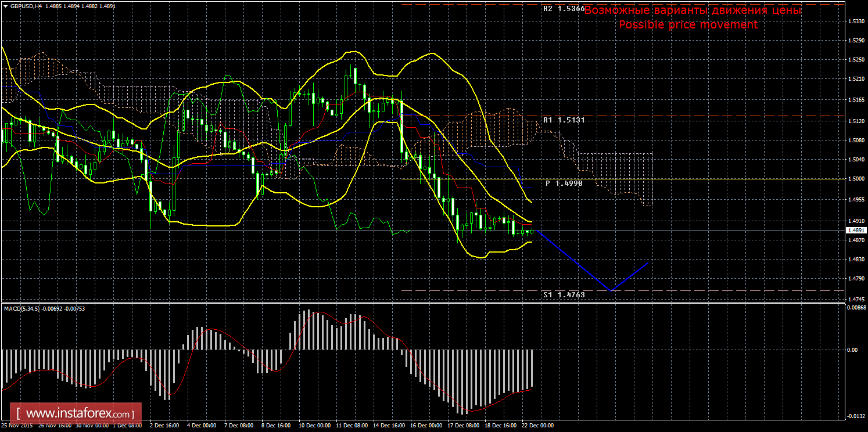Click the current price tag 1.4891
The width and height of the screenshot is (868, 432).
pyautogui.click(x=855, y=231)
